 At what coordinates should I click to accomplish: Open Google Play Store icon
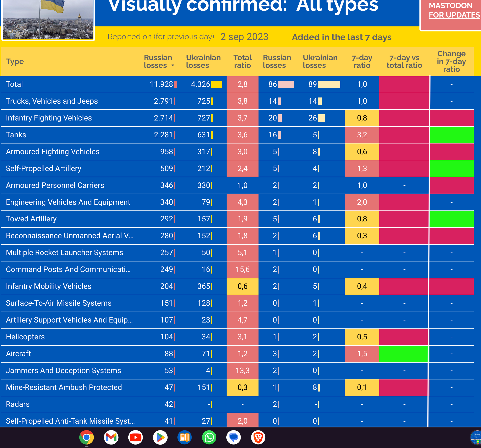tap(160, 437)
